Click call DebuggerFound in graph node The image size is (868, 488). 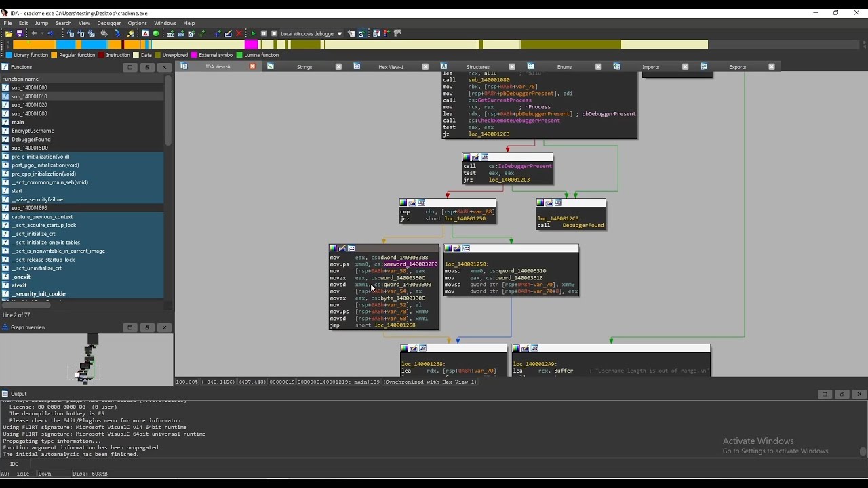pyautogui.click(x=571, y=225)
